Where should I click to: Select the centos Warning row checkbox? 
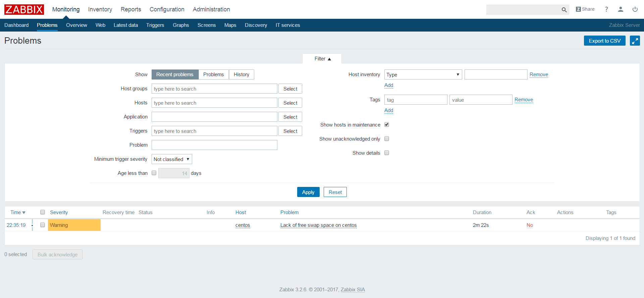coord(43,225)
